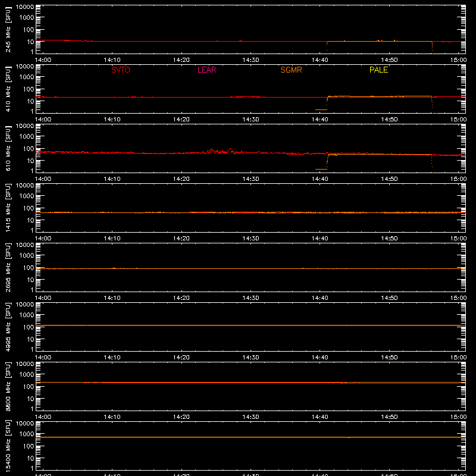The width and height of the screenshot is (476, 476).
Task: Click the magenta LEAR station legend label
Action: 206,70
